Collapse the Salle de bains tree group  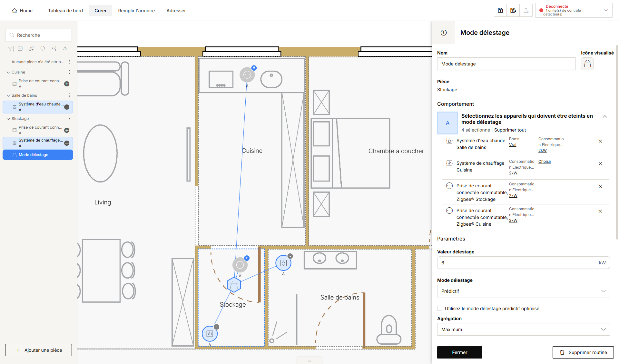point(8,95)
